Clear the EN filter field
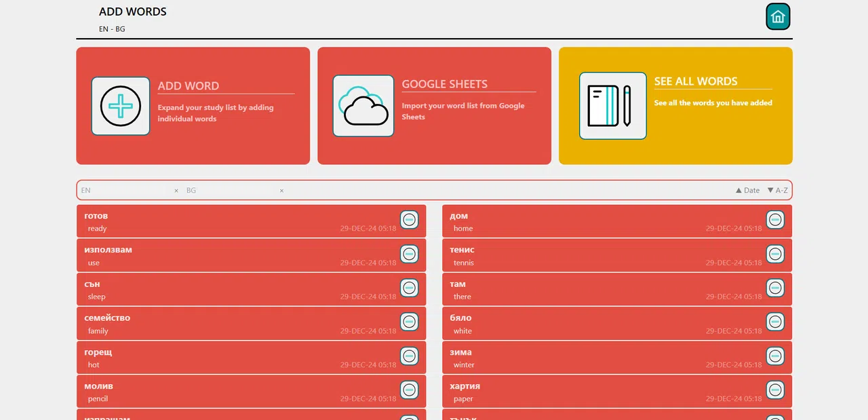868x420 pixels. click(x=176, y=191)
